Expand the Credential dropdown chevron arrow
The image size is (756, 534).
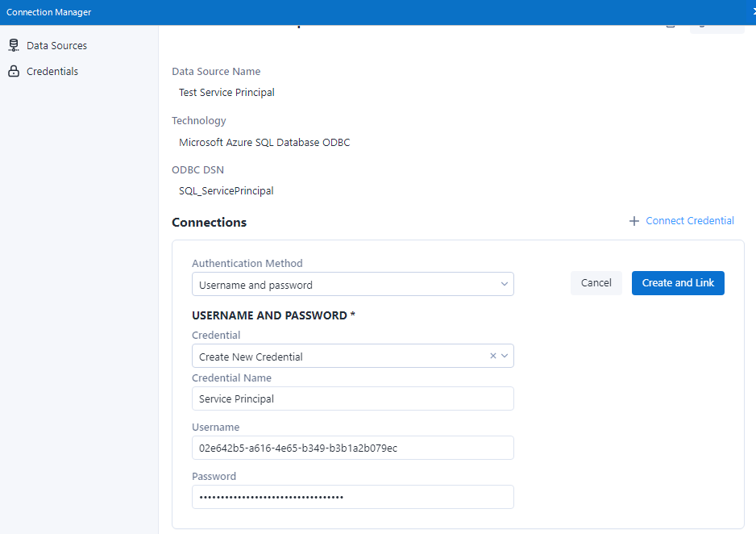click(x=505, y=356)
